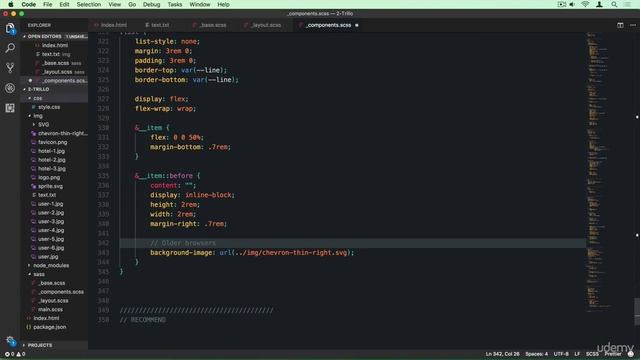Click the user account icon in menu bar
The height and width of the screenshot is (360, 640).
599,4
